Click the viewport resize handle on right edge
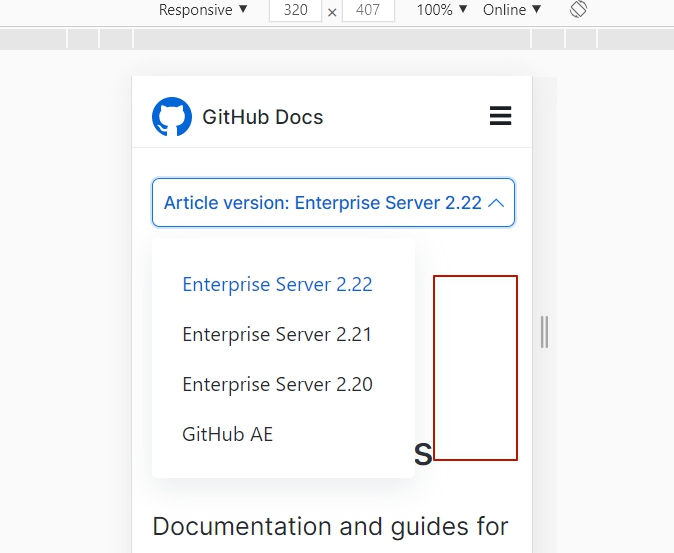The height and width of the screenshot is (553, 674). click(544, 332)
